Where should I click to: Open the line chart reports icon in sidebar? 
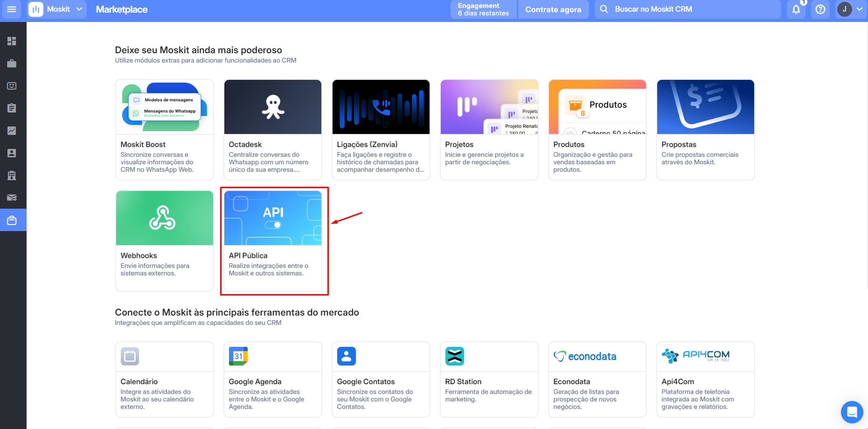point(12,131)
